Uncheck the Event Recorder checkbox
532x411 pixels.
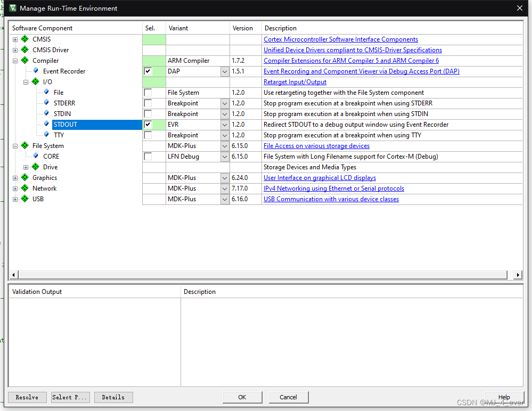148,71
